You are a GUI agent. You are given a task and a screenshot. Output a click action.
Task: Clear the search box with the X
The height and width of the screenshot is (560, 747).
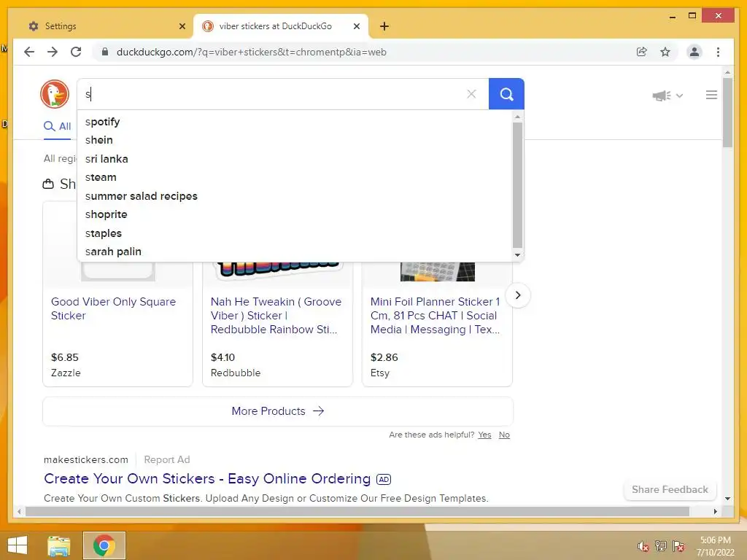(x=471, y=94)
